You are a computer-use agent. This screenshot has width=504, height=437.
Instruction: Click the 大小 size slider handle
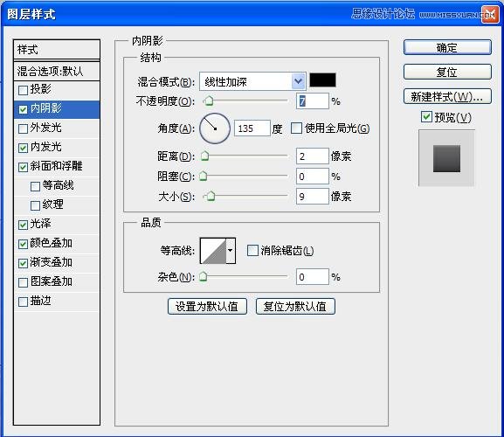click(x=211, y=196)
